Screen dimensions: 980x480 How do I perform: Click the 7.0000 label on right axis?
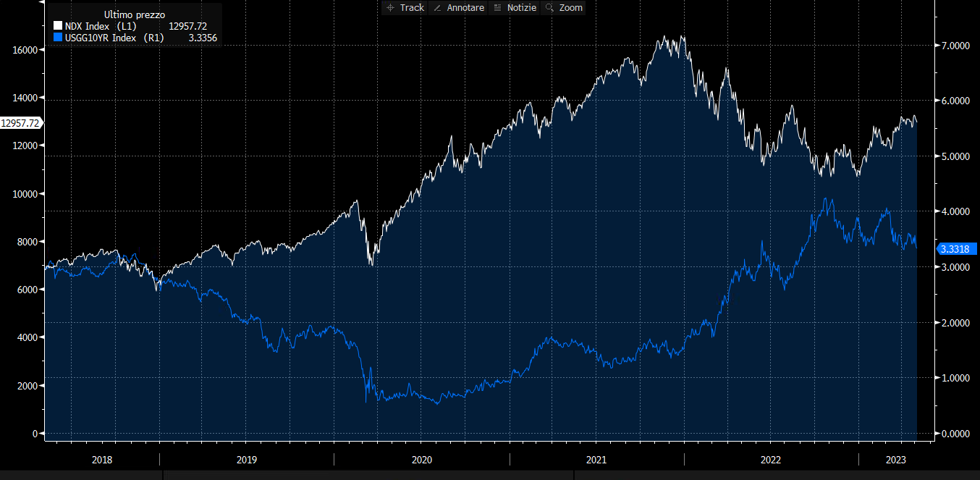(x=956, y=45)
